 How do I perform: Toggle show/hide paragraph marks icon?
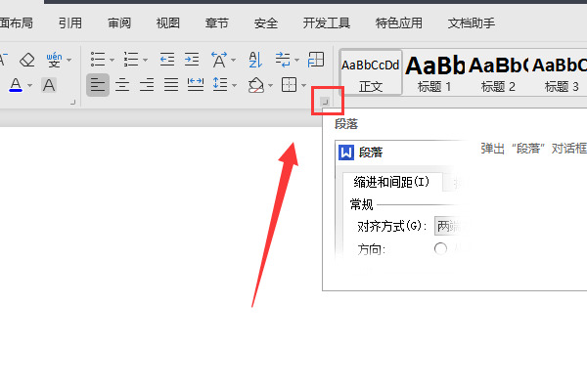(283, 60)
